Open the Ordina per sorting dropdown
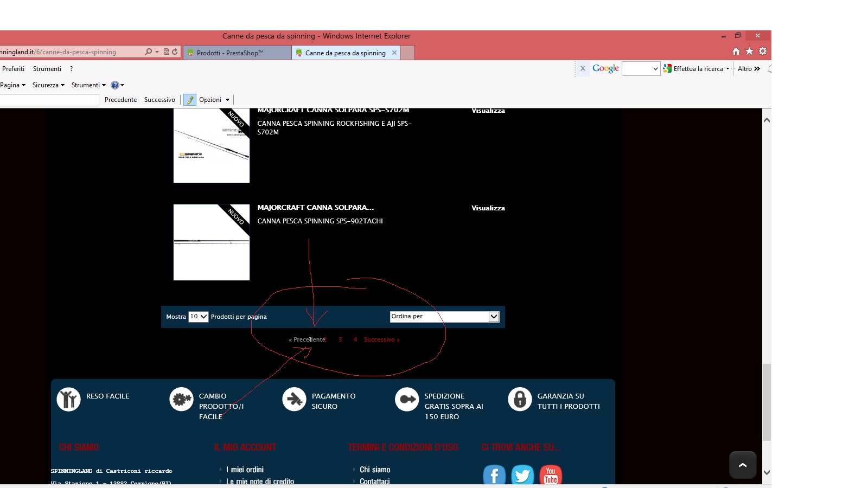868x488 pixels. (x=444, y=317)
